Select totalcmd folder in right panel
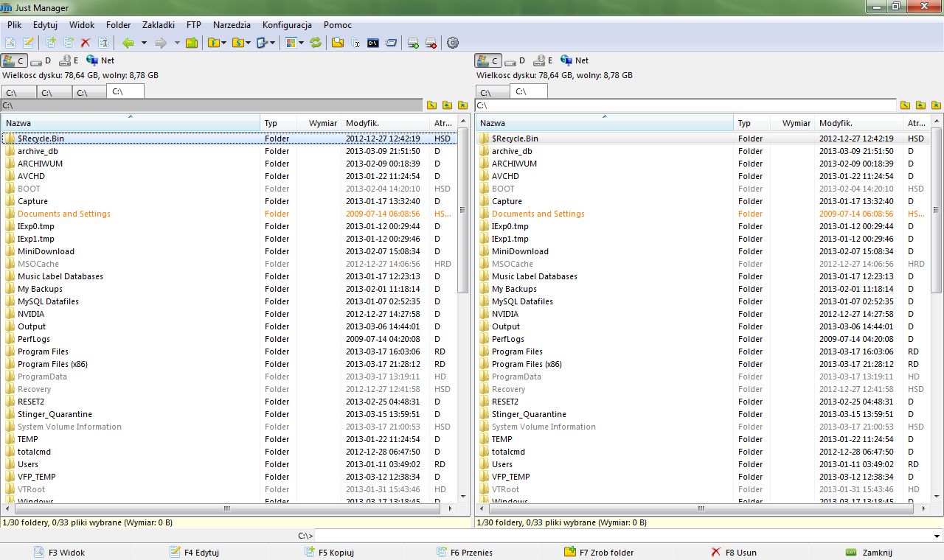The width and height of the screenshot is (944, 560). click(x=508, y=452)
